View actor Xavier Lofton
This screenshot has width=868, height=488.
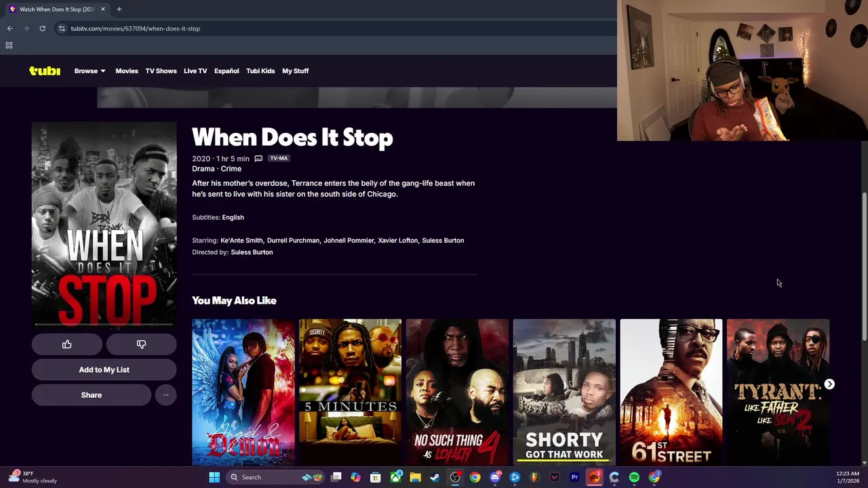pos(398,241)
